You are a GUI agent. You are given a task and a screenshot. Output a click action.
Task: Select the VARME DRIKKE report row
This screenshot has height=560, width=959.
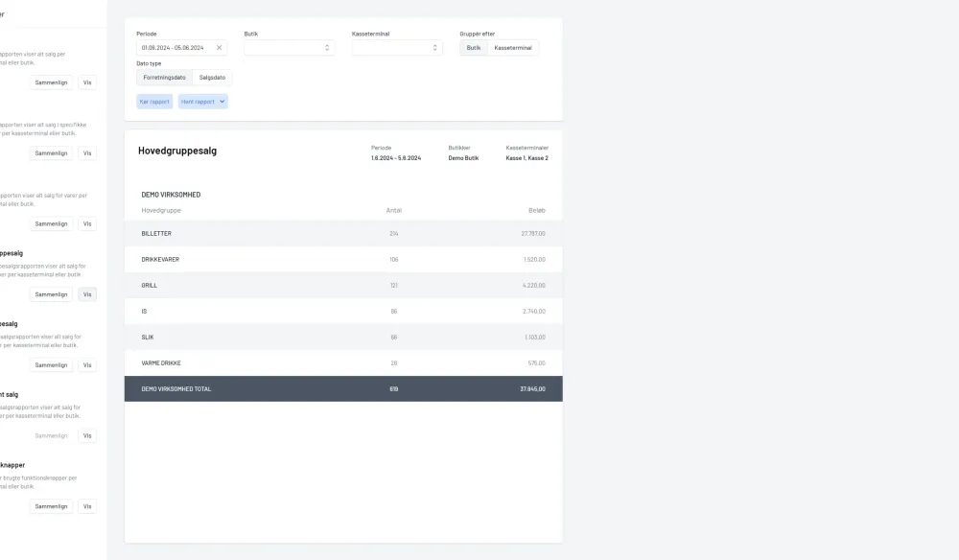pyautogui.click(x=343, y=362)
